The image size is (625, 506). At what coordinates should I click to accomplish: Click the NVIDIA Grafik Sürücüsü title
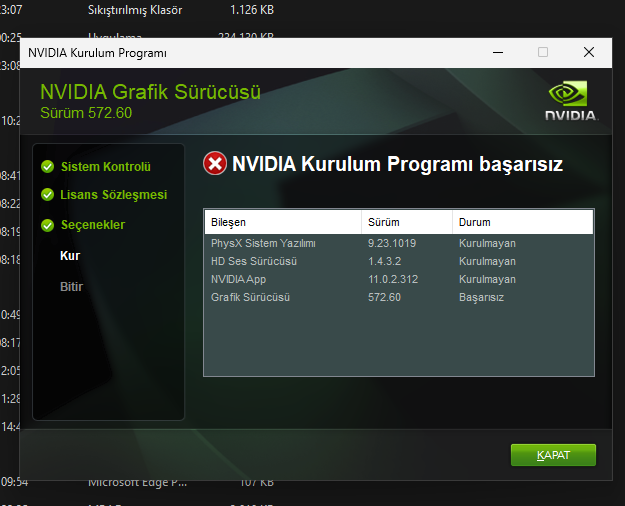click(x=150, y=92)
